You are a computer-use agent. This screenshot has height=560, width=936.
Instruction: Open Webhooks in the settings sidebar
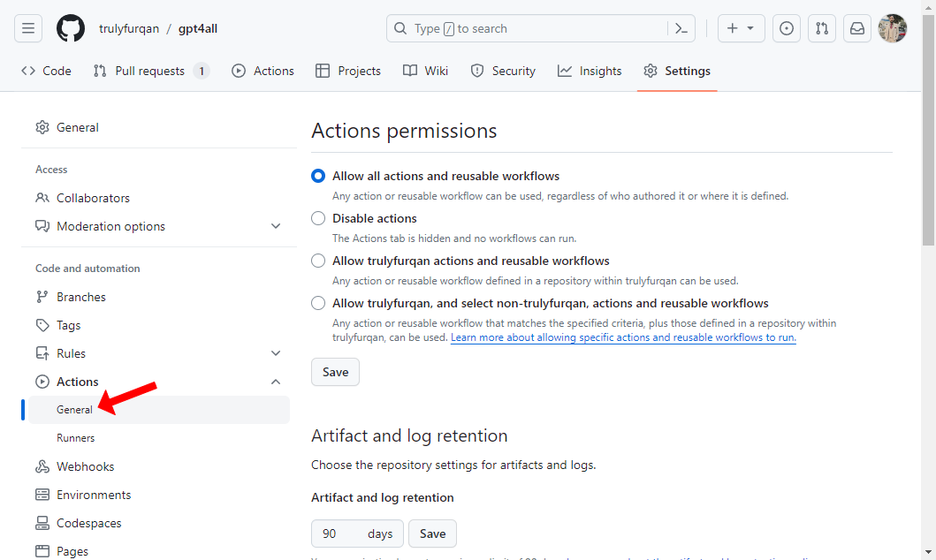(x=85, y=466)
